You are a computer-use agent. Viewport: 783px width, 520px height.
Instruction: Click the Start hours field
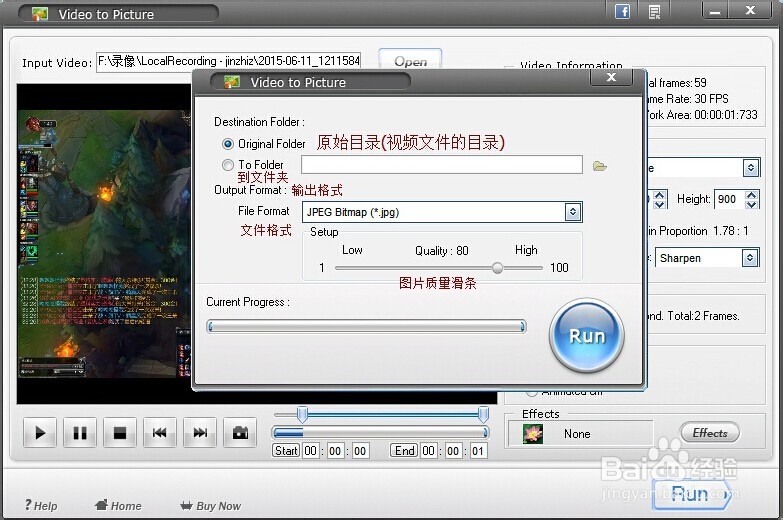click(x=311, y=451)
